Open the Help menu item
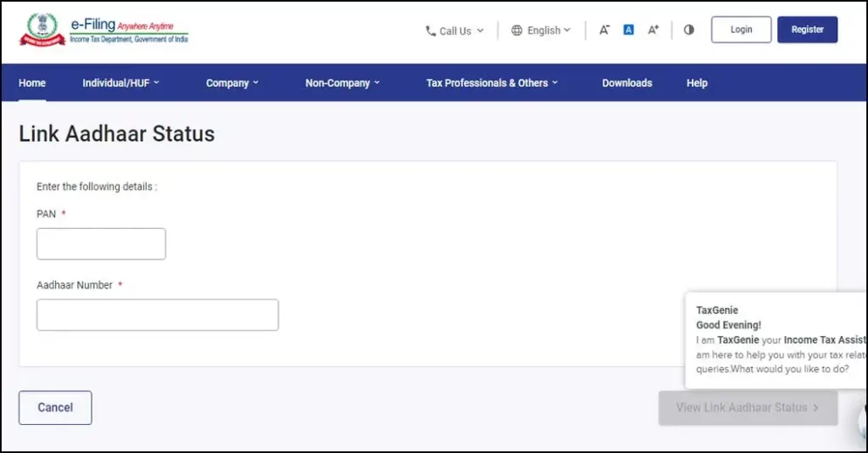Image resolution: width=868 pixels, height=453 pixels. (697, 83)
